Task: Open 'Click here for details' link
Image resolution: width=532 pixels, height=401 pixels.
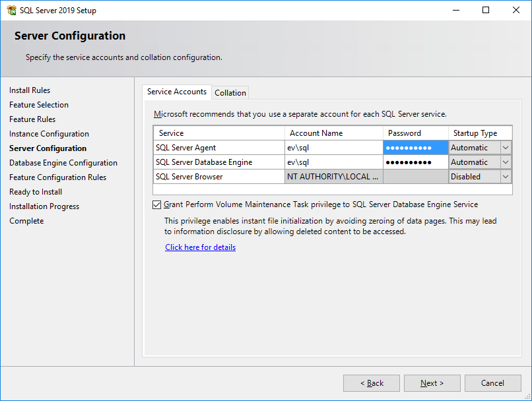Action: coord(200,247)
